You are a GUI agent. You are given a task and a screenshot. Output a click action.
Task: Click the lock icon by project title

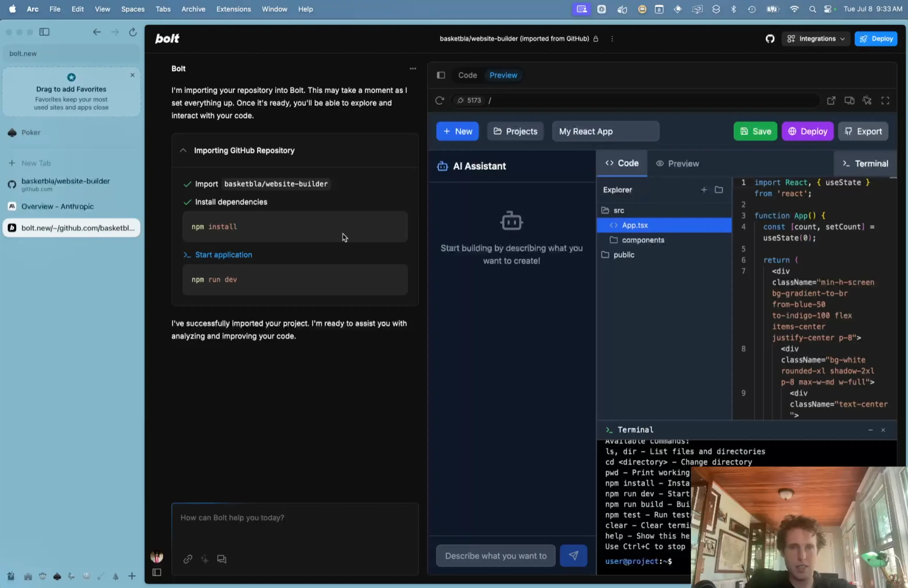(x=595, y=39)
